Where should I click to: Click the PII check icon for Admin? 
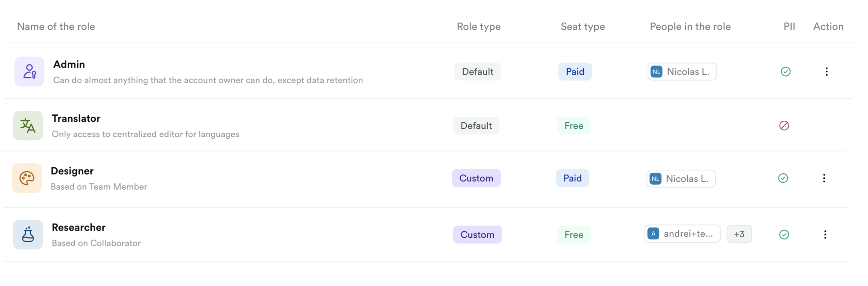coord(786,71)
